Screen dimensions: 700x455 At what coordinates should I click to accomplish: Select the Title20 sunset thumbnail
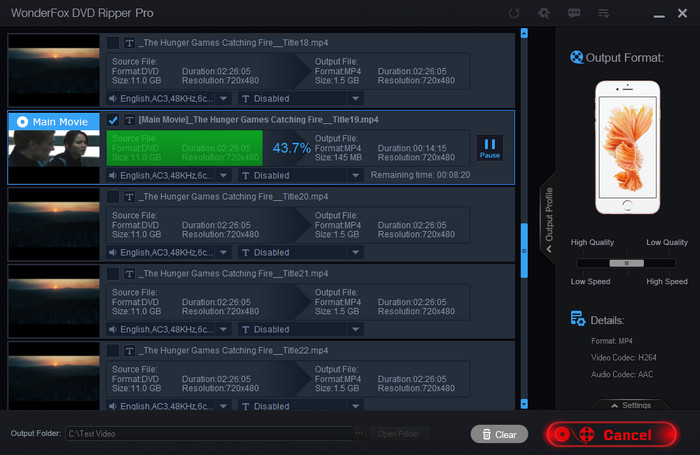[54, 224]
